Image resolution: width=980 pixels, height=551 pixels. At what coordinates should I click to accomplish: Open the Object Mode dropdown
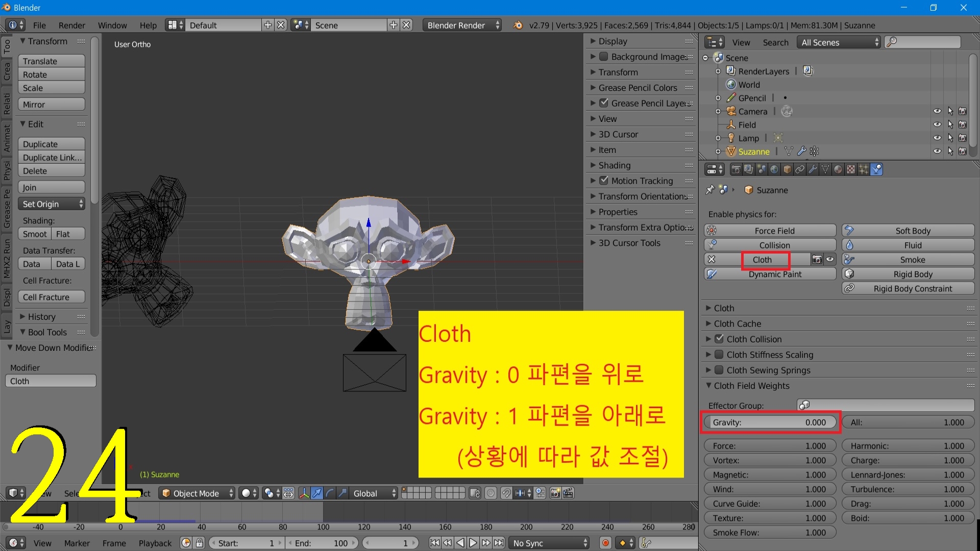tap(197, 493)
